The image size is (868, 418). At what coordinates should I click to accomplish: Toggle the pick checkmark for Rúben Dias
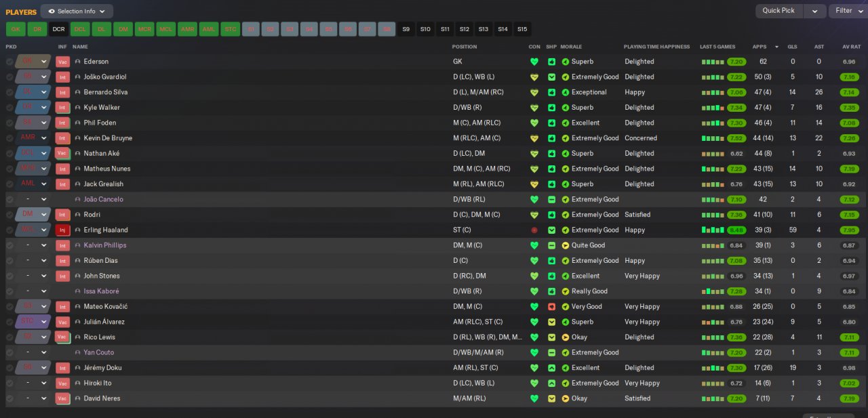coord(9,261)
